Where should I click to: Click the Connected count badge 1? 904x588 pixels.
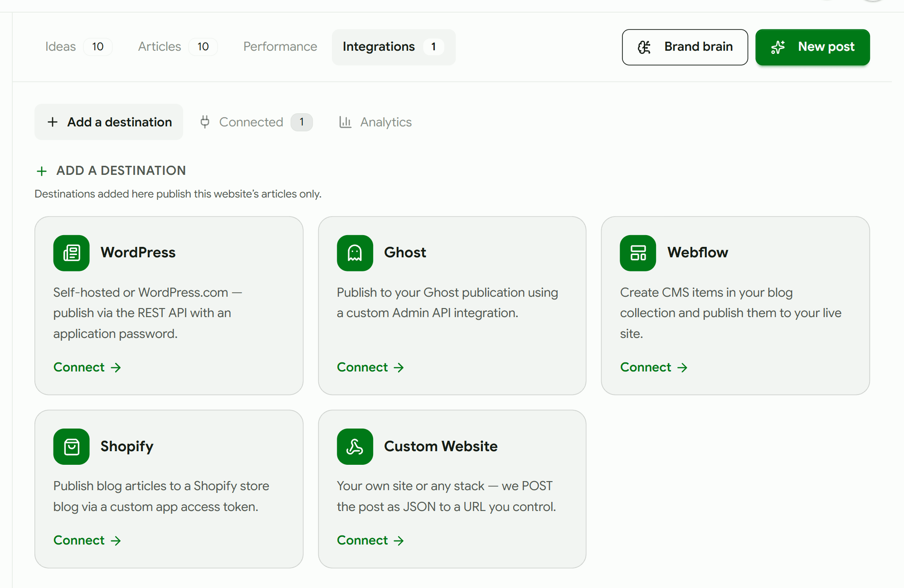click(301, 122)
